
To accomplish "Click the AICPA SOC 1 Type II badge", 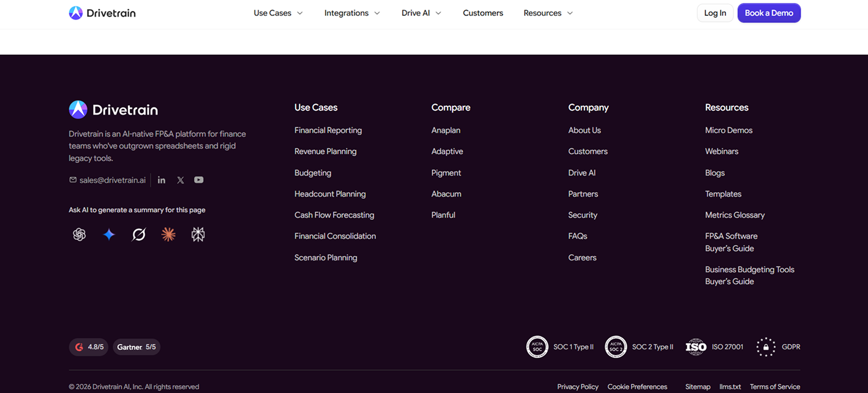I will (560, 347).
